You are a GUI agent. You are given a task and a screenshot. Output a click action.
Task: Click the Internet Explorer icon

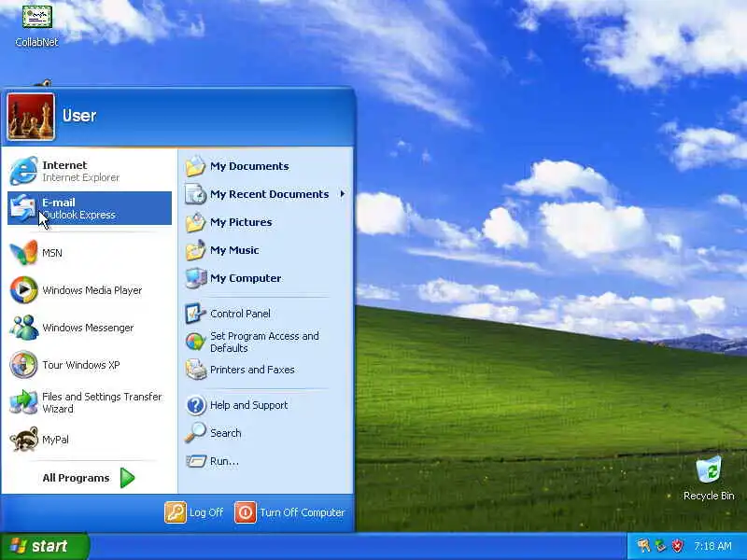23,171
